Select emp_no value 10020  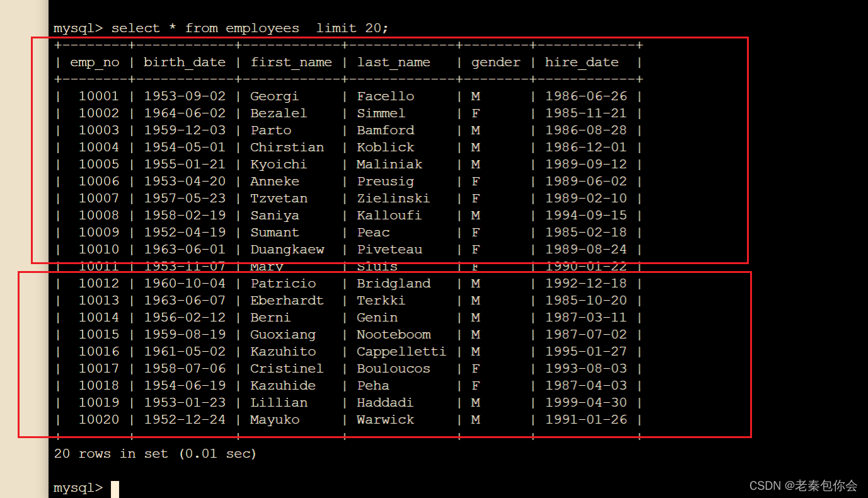(x=98, y=420)
